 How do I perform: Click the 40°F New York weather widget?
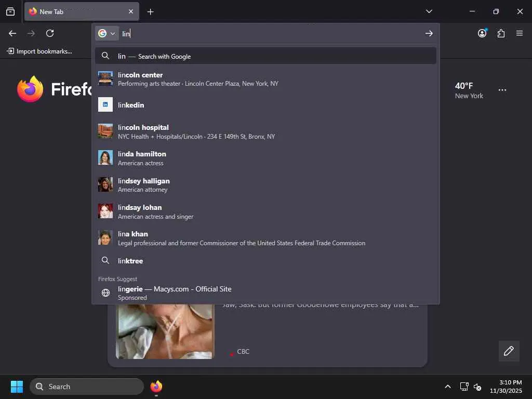(x=469, y=90)
